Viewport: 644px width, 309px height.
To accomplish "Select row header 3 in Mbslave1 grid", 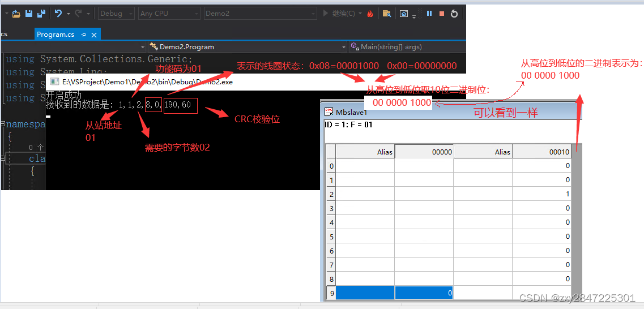I will tap(331, 208).
